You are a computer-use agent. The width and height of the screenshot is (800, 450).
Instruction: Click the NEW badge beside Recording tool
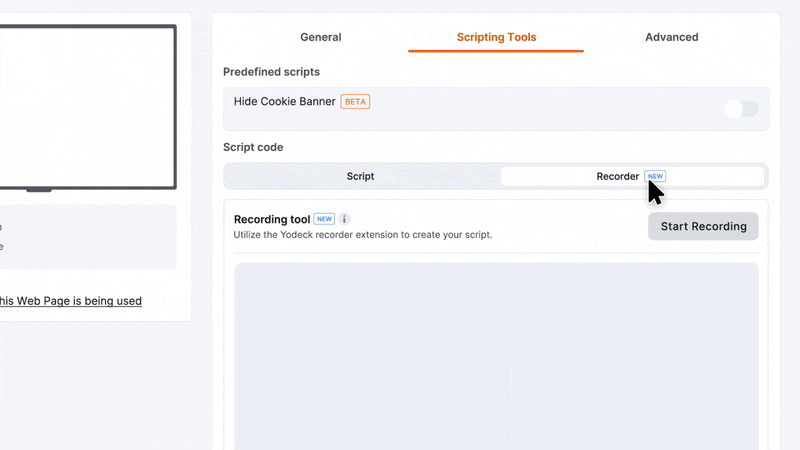(324, 219)
